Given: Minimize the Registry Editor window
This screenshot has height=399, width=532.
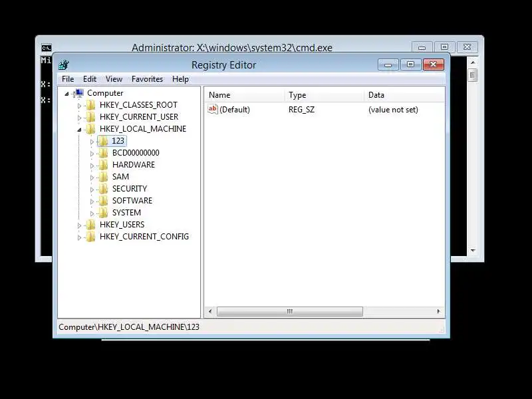Looking at the screenshot, I should [x=388, y=65].
